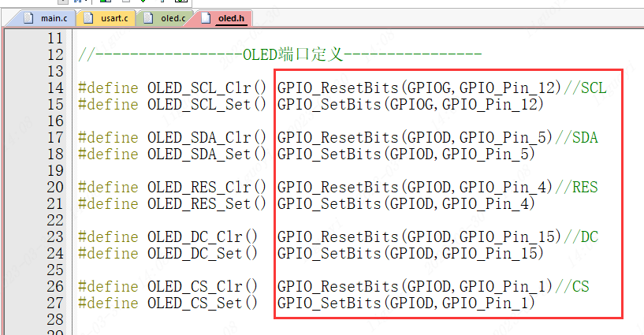The height and width of the screenshot is (335, 644).
Task: Click OLED_RES_Set() macro name on line 21
Action: point(207,203)
